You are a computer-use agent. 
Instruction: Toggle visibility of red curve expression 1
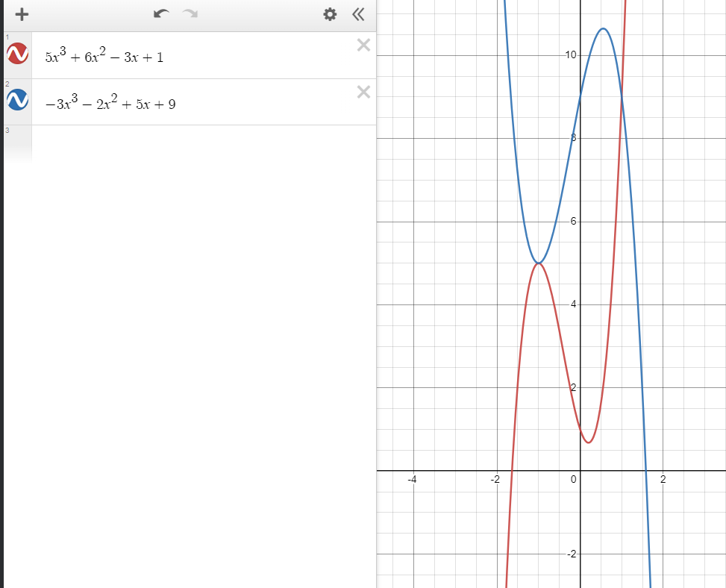coord(18,54)
